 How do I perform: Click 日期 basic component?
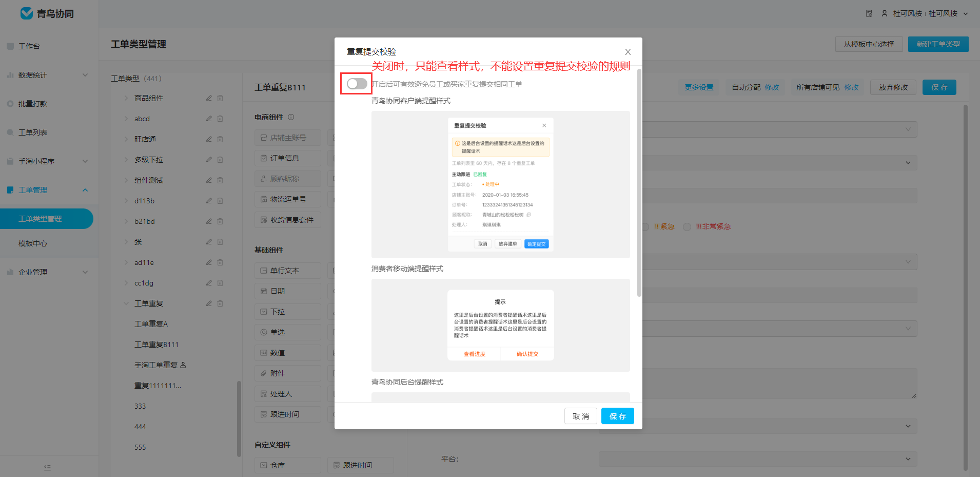(x=288, y=291)
